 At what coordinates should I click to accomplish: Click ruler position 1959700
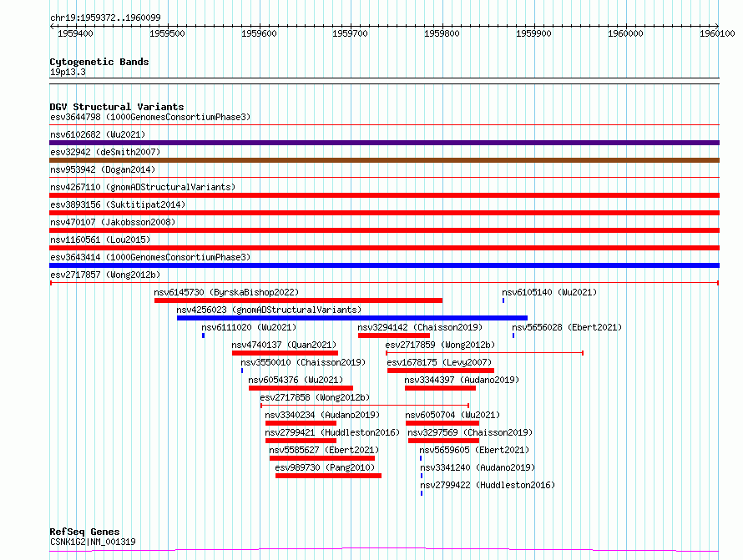350,33
